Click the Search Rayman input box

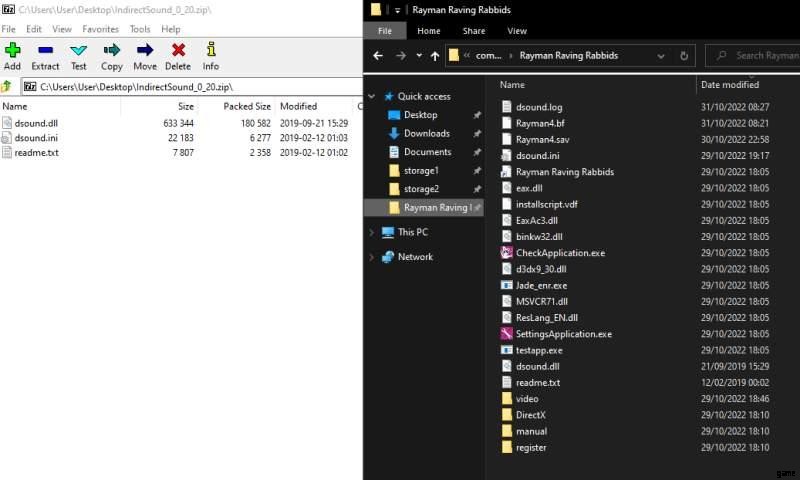pos(760,56)
